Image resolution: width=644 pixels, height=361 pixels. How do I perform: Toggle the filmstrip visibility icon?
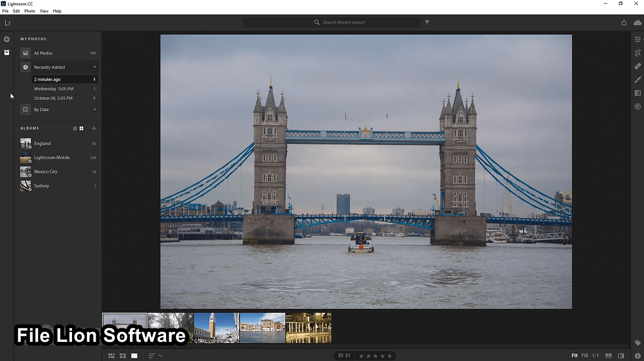coord(608,355)
